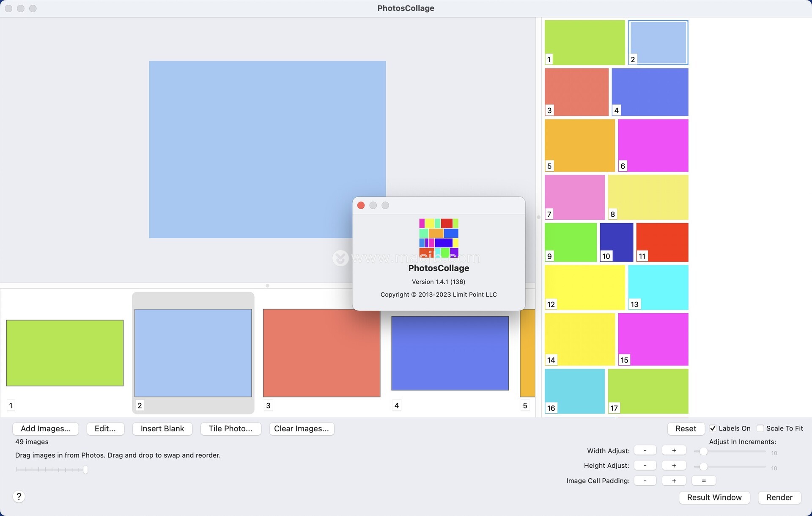Select salmon thumbnail 3 in the filmstrip
The height and width of the screenshot is (516, 812).
[x=321, y=353]
